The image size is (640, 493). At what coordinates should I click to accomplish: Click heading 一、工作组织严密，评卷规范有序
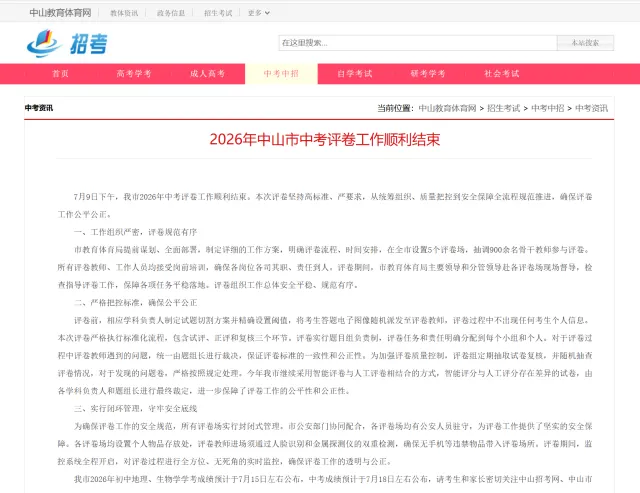(x=136, y=232)
